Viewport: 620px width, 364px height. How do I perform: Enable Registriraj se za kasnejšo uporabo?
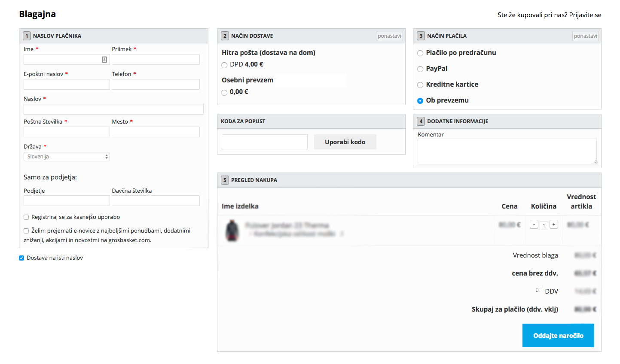pos(26,217)
